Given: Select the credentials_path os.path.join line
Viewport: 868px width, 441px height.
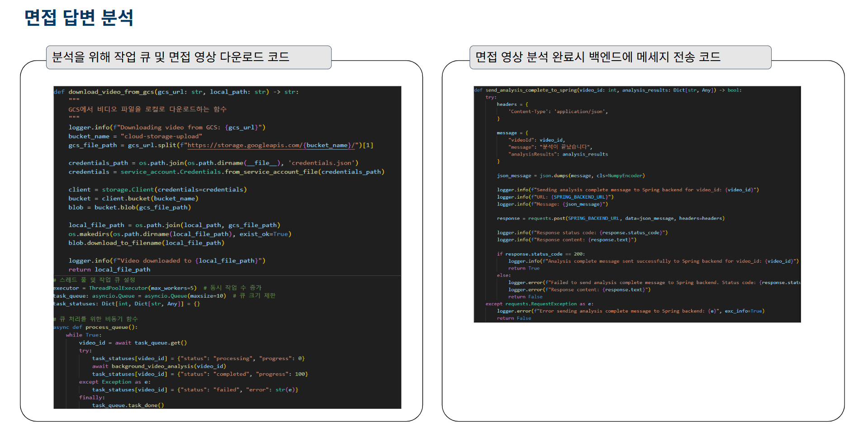Looking at the screenshot, I should [x=213, y=163].
